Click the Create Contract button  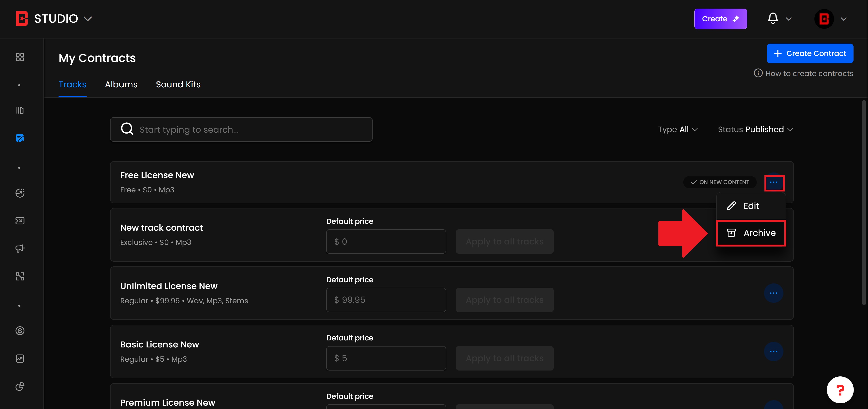810,53
